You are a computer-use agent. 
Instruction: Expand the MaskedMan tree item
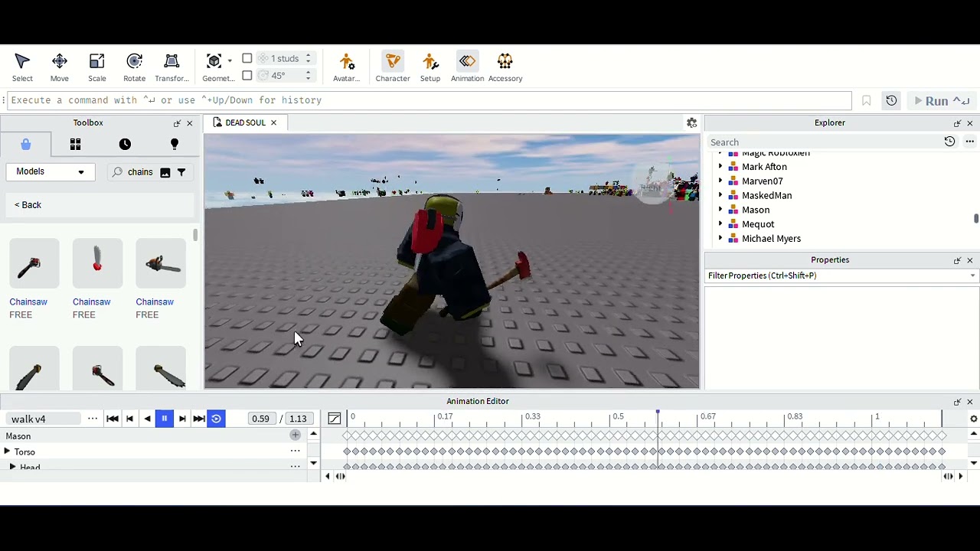(x=720, y=196)
